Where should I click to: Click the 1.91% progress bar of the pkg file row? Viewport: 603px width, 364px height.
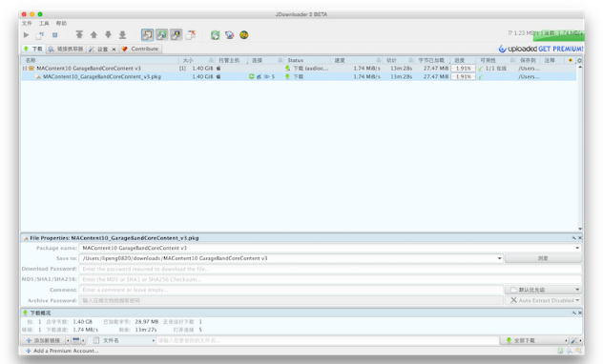point(464,77)
